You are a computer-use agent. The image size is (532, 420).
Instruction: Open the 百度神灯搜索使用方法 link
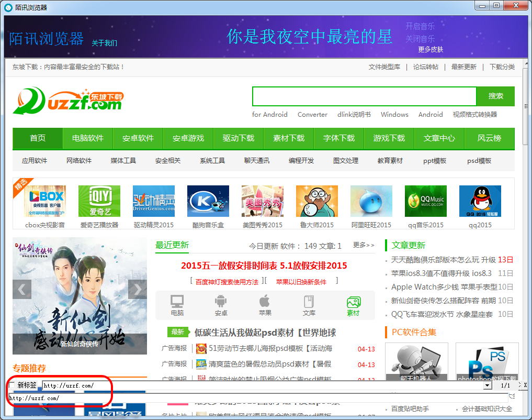tap(227, 282)
